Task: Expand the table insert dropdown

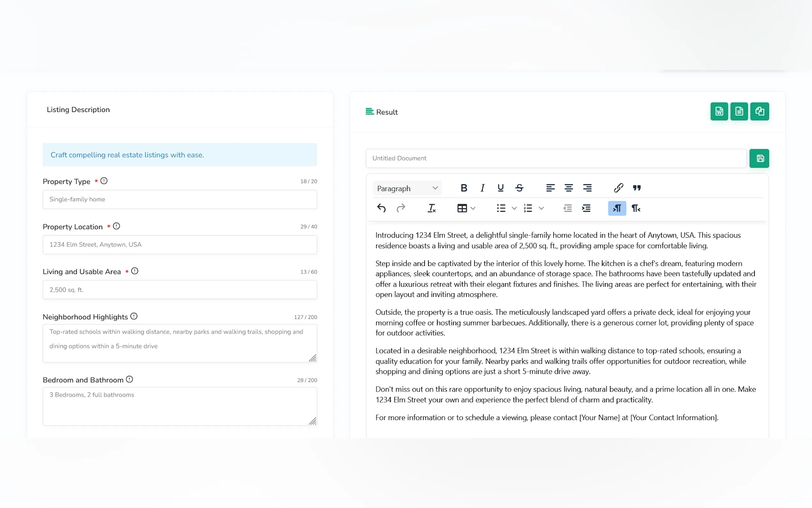Action: (473, 208)
